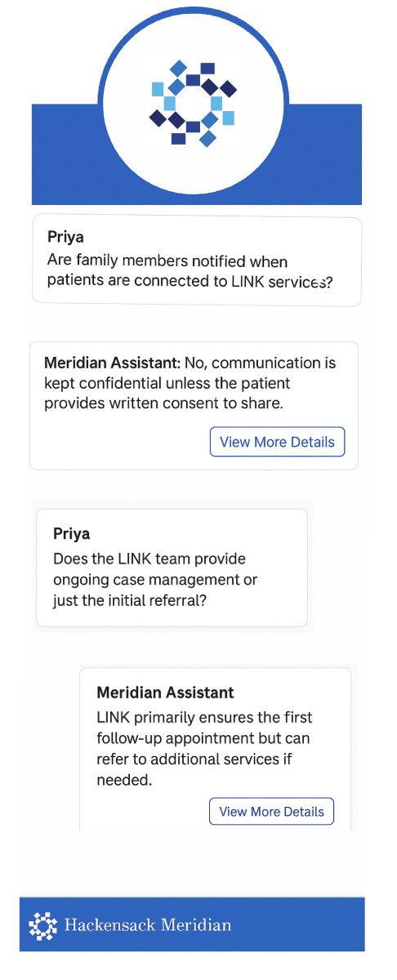Click the small pinwheel logo in footer
The image size is (397, 980).
42,925
